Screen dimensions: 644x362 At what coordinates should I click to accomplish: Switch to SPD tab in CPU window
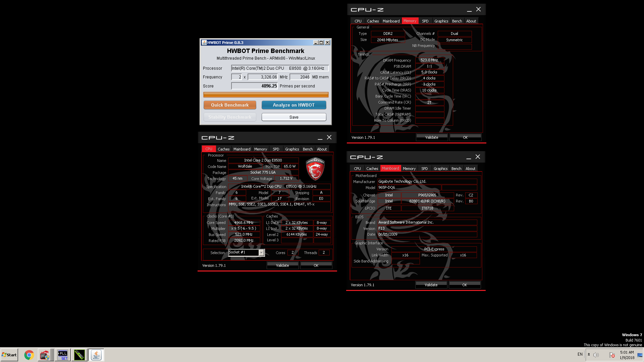(276, 149)
